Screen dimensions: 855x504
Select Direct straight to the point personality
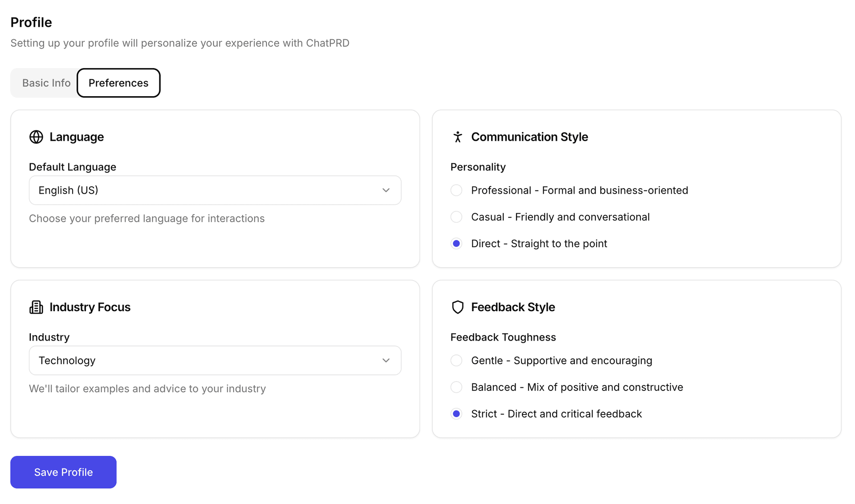456,244
